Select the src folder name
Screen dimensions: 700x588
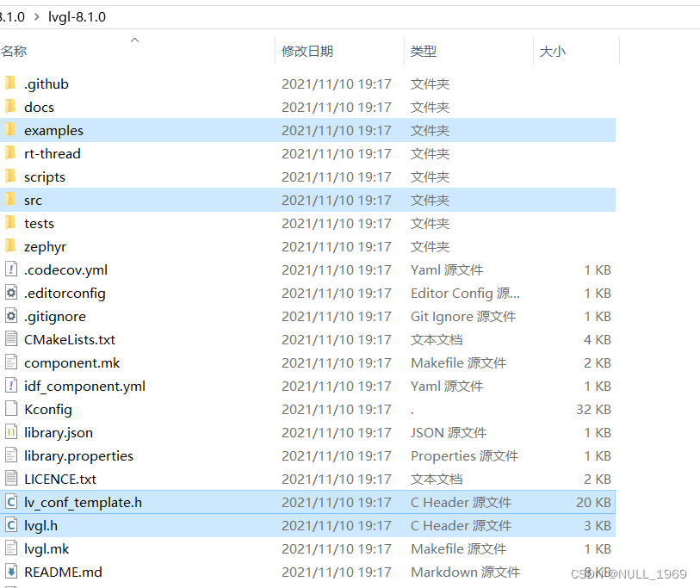coord(33,200)
